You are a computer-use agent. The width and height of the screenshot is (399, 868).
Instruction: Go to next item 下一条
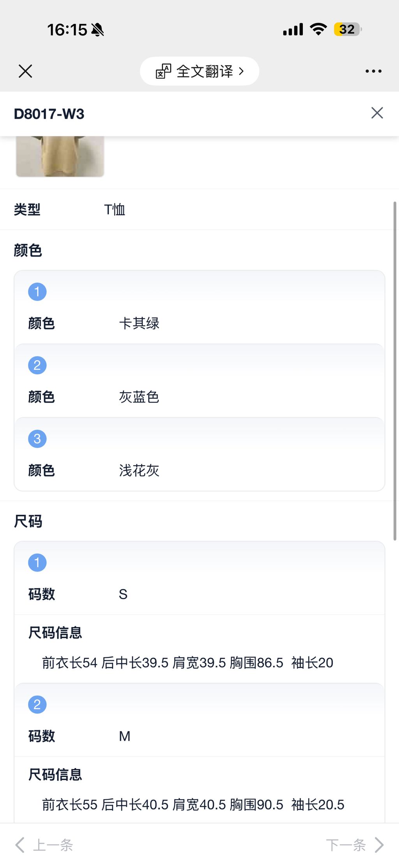coord(346,845)
